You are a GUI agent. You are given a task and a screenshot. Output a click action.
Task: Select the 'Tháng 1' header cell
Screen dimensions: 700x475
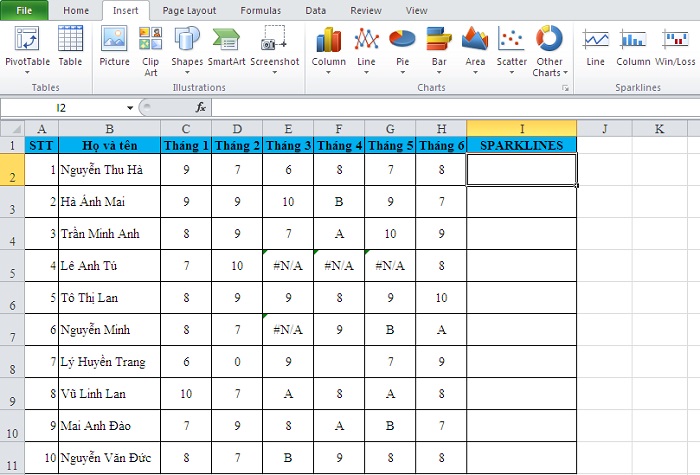(186, 145)
